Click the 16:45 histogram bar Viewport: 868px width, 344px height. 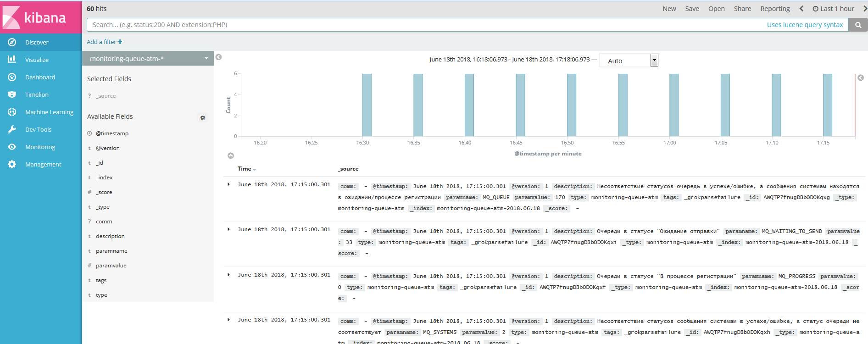point(520,105)
